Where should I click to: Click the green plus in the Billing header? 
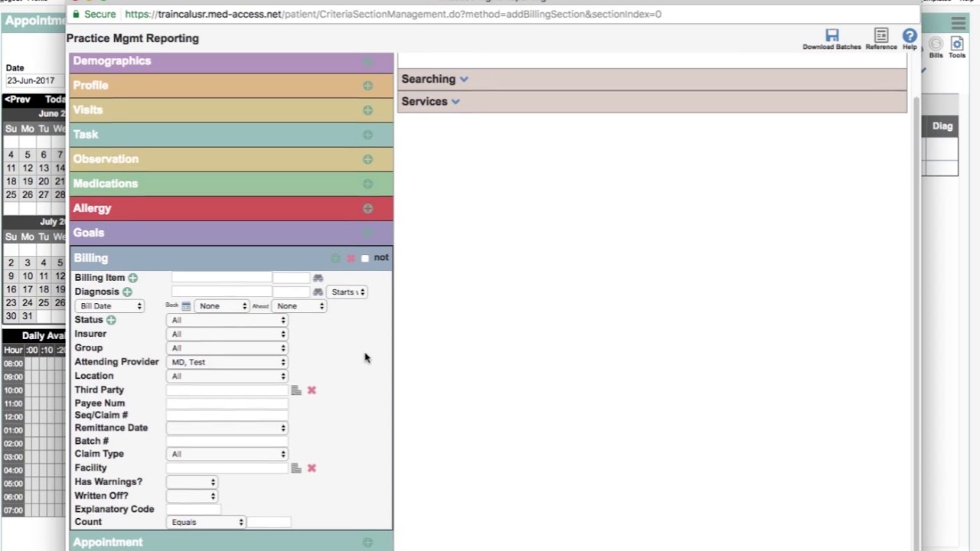tap(335, 259)
